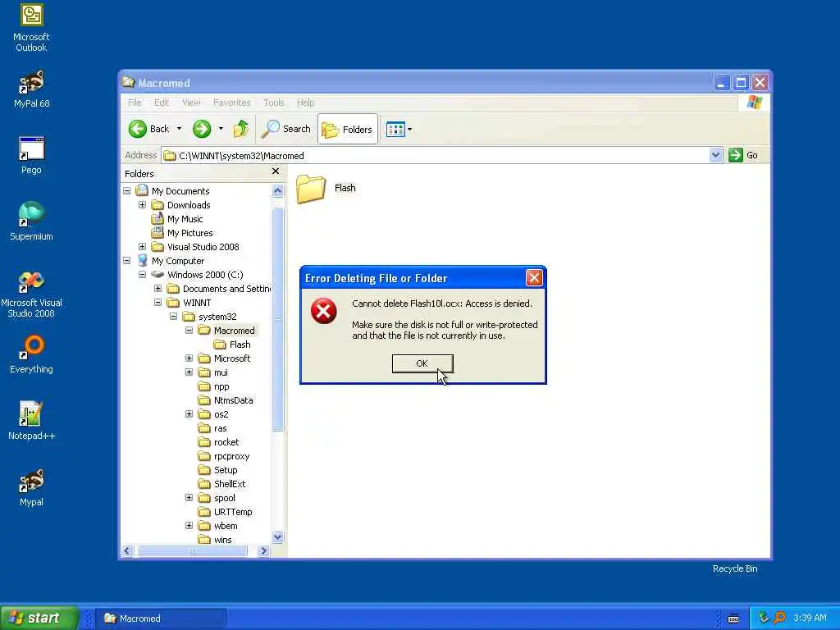Select the rocket folder in tree

click(218, 442)
